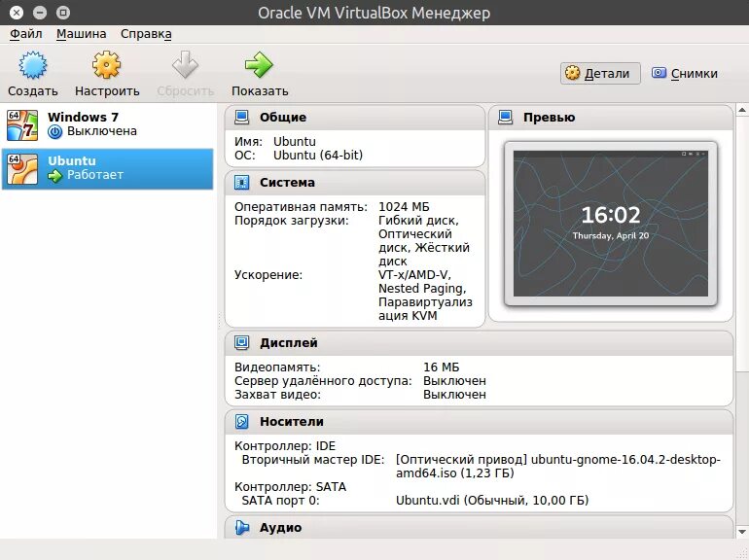749x560 pixels.
Task: Click the 16 МБ video memory value
Action: 441,367
